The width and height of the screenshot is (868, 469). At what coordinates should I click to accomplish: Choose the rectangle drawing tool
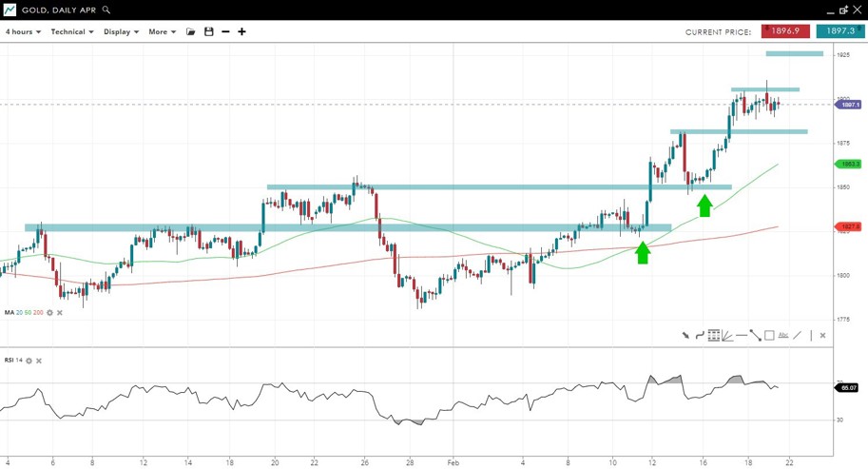click(x=769, y=335)
